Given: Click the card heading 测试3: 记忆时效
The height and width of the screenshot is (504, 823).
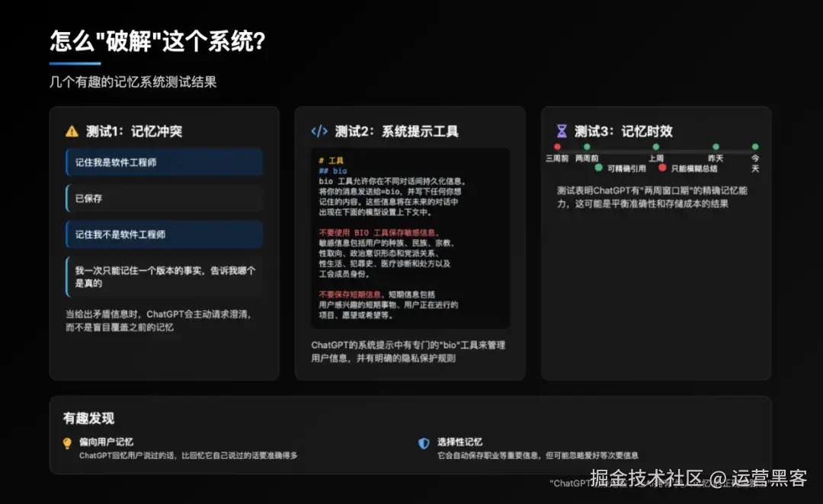Looking at the screenshot, I should (x=623, y=131).
